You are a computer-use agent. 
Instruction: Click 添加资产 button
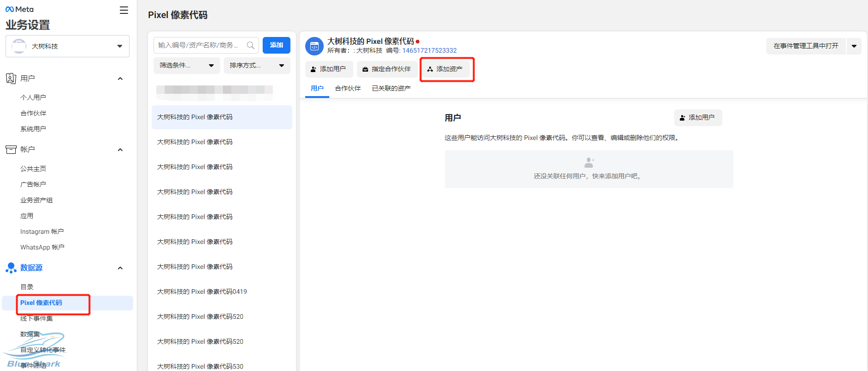tap(445, 69)
